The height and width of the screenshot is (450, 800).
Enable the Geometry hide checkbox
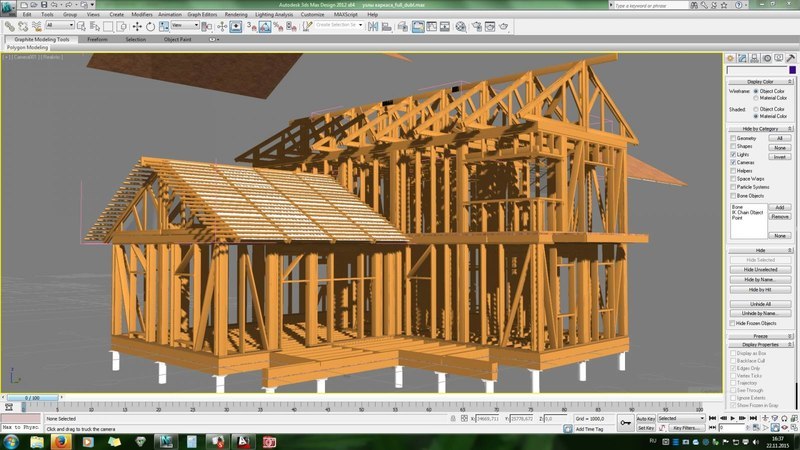(x=733, y=138)
